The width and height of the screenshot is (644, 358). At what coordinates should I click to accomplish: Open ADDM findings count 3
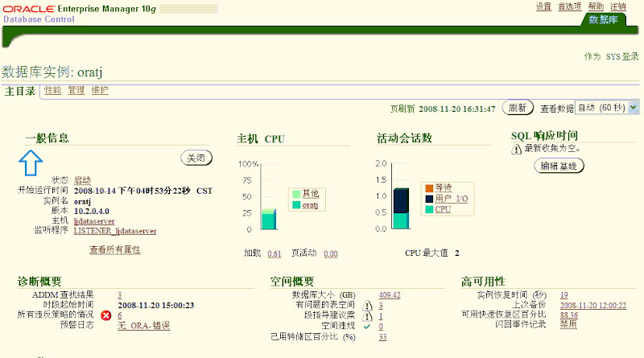pyautogui.click(x=119, y=294)
